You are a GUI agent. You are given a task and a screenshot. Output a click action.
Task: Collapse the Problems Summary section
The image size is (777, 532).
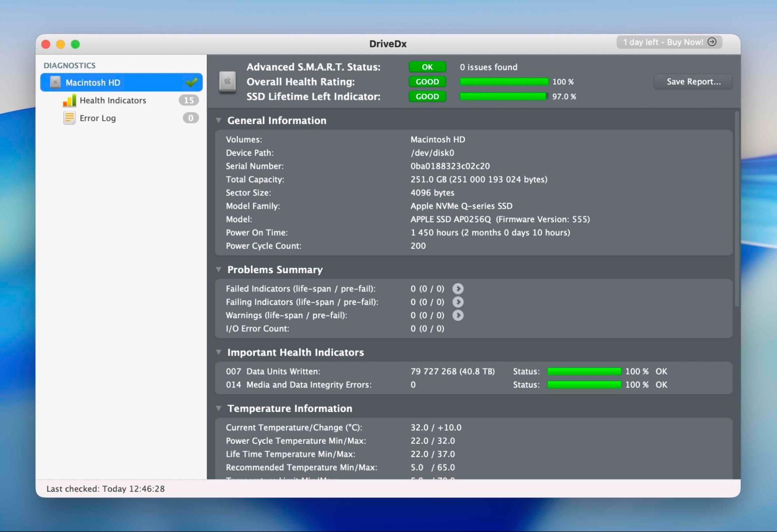point(219,269)
